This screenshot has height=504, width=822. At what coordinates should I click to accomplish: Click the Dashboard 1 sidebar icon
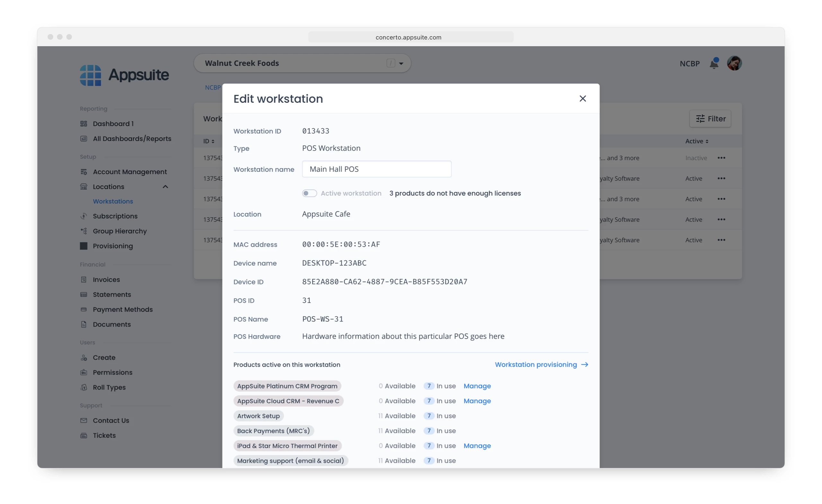tap(84, 124)
